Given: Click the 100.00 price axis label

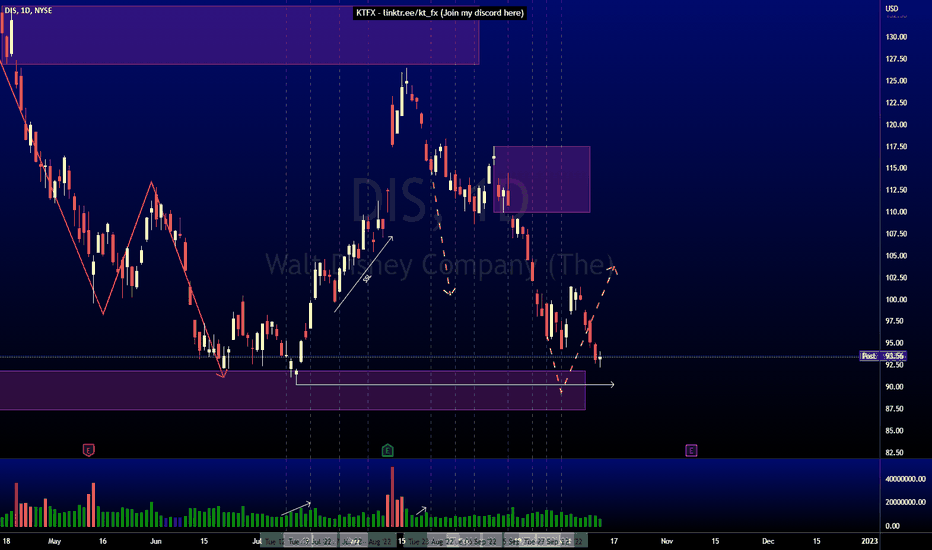Looking at the screenshot, I should pyautogui.click(x=896, y=300).
